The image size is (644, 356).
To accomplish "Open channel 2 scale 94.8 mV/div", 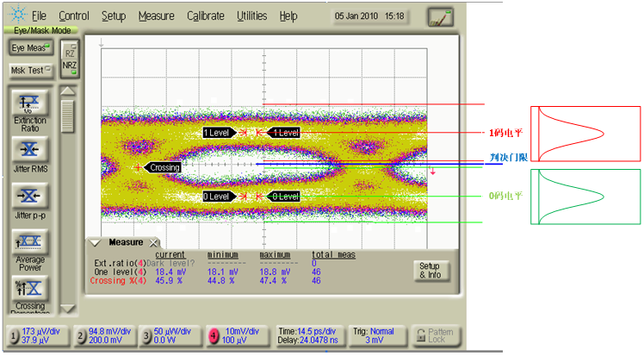I will [109, 331].
